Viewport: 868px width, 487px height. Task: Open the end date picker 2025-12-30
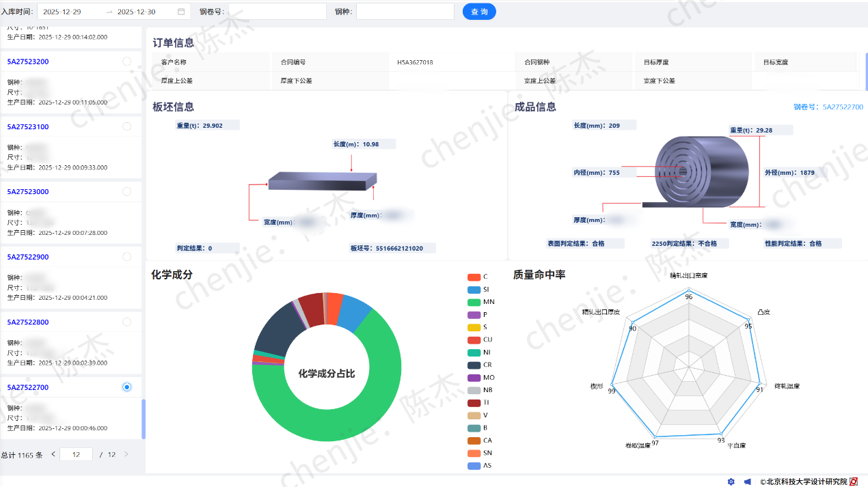[x=137, y=12]
